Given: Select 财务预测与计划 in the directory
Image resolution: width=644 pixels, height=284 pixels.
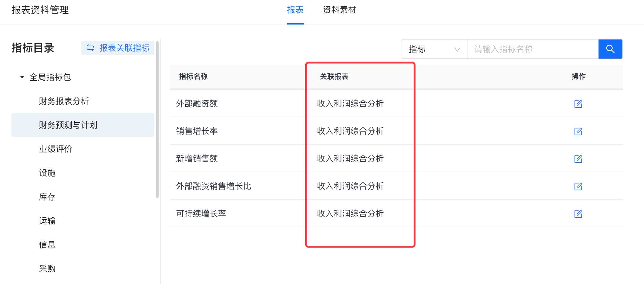Looking at the screenshot, I should point(68,125).
